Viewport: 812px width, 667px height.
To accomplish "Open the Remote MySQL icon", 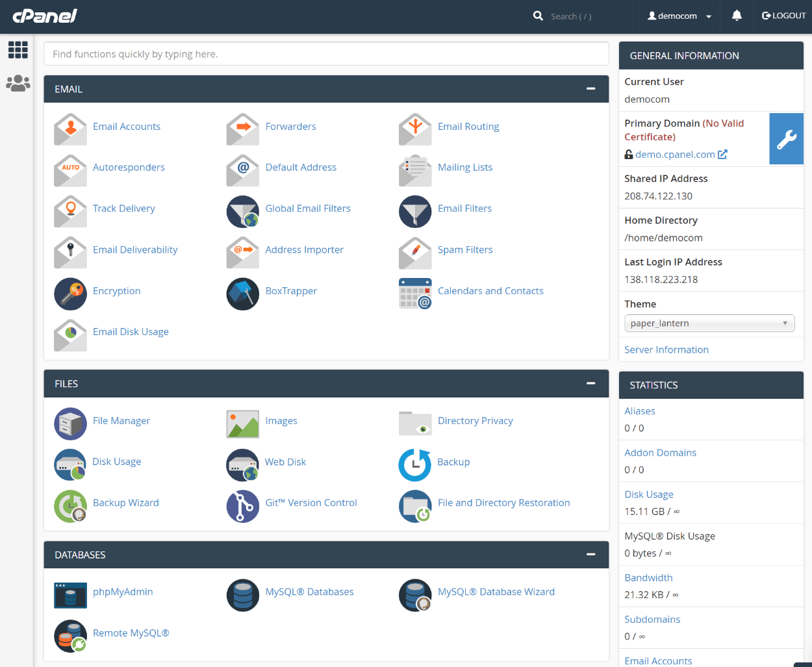I will tap(70, 636).
